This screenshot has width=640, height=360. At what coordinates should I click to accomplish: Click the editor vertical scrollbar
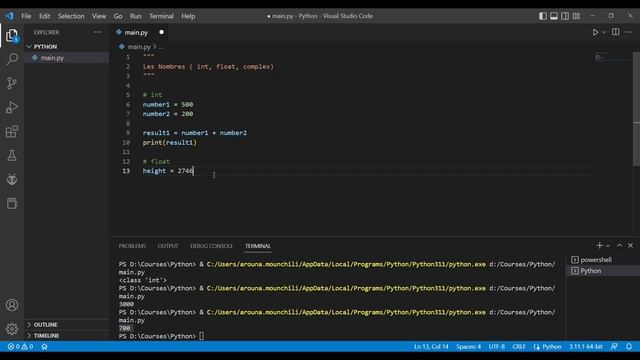[x=636, y=109]
